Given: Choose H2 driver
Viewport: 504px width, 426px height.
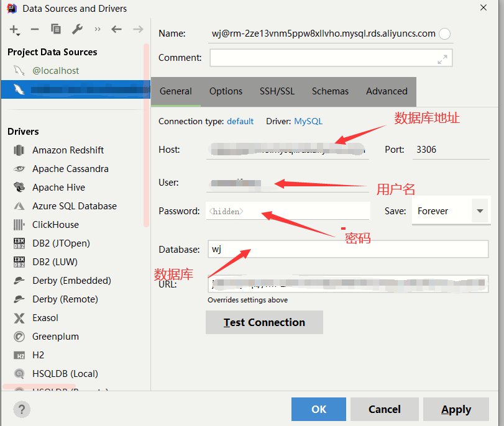Looking at the screenshot, I should click(39, 355).
